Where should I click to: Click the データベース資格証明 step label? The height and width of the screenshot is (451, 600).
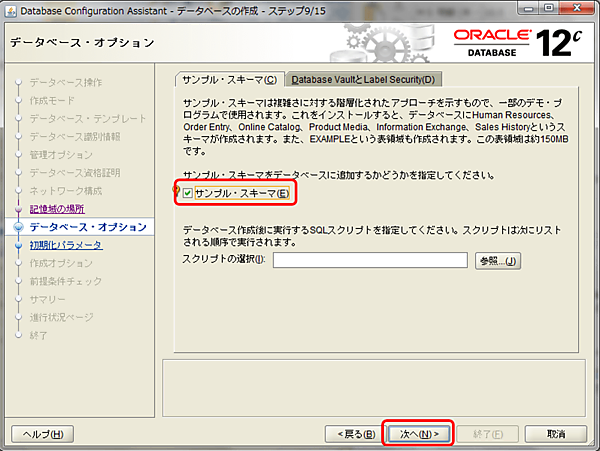(x=75, y=173)
